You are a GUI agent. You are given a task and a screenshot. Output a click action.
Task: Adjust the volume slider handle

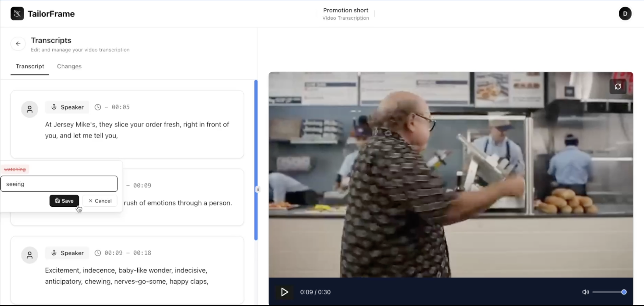[624, 292]
